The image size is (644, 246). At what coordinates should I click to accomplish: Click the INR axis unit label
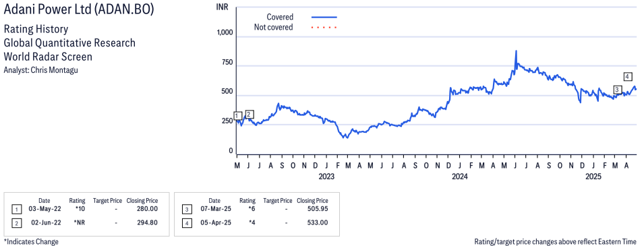coord(222,7)
